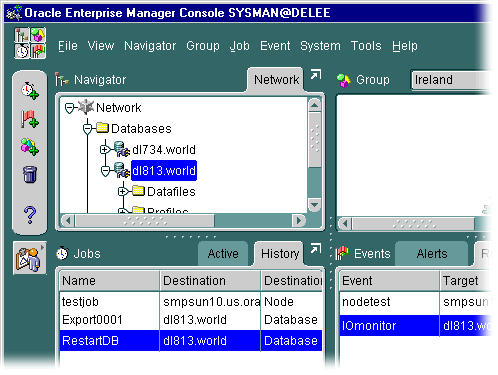498x375 pixels.
Task: Open the Navigator menu
Action: [x=150, y=46]
